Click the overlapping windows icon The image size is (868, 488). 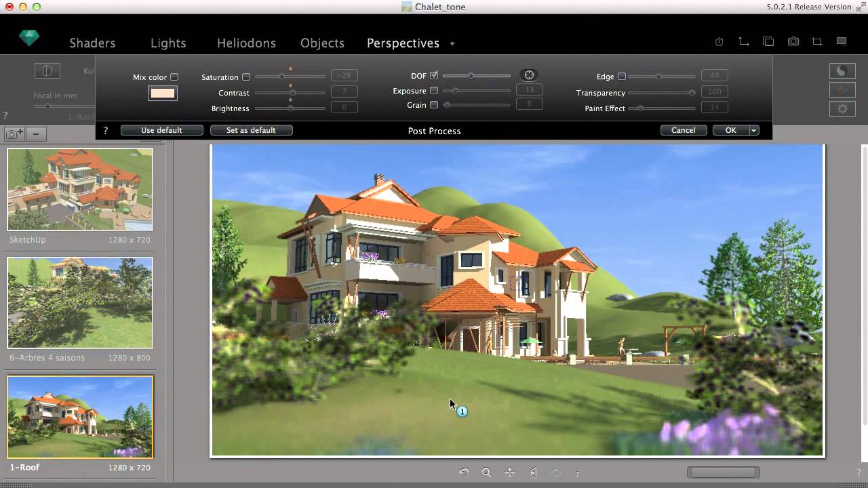(768, 42)
